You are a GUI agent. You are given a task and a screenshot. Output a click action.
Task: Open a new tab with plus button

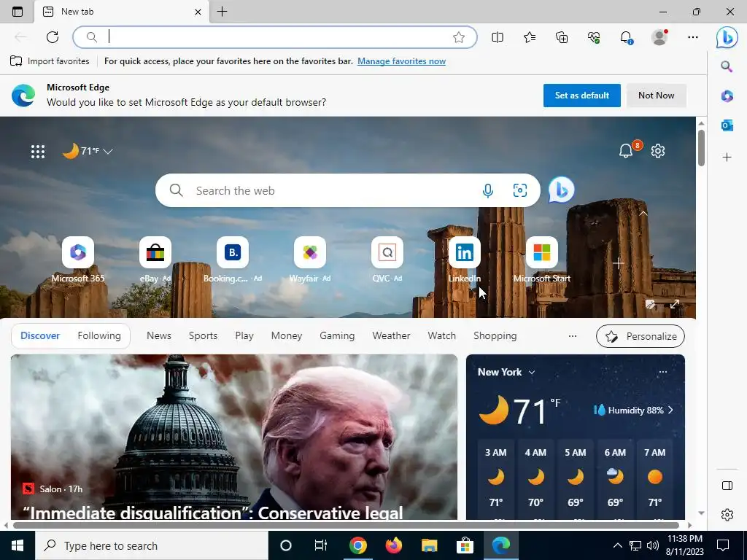click(222, 12)
